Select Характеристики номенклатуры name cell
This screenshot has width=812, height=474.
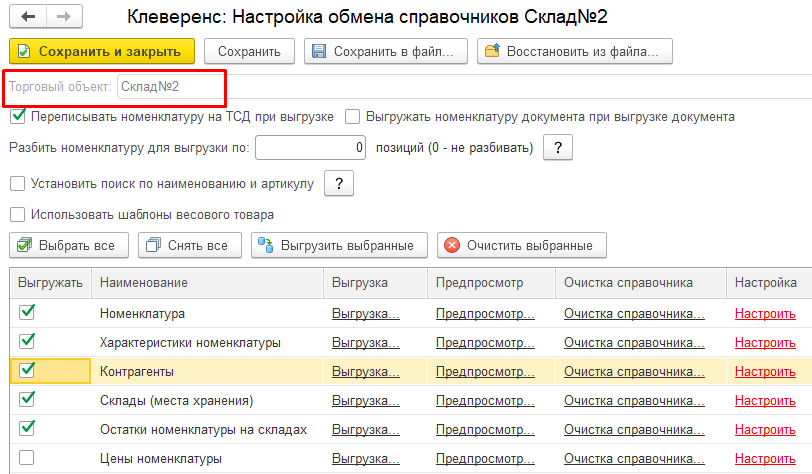[207, 342]
